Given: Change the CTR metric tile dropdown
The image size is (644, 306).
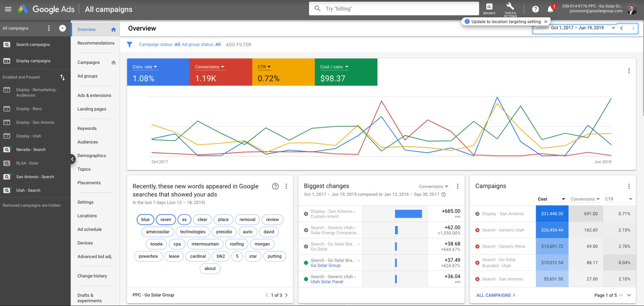Looking at the screenshot, I should pyautogui.click(x=264, y=67).
